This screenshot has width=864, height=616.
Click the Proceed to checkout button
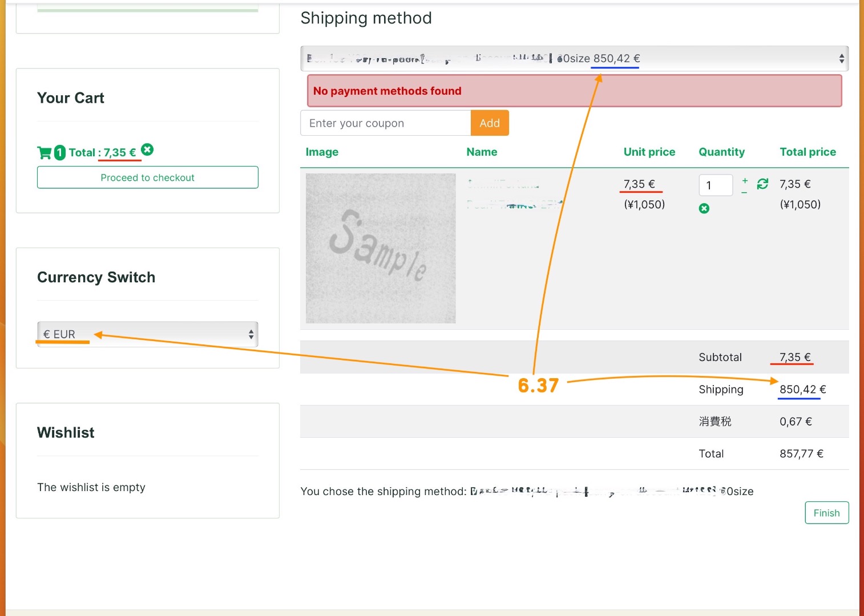tap(147, 177)
